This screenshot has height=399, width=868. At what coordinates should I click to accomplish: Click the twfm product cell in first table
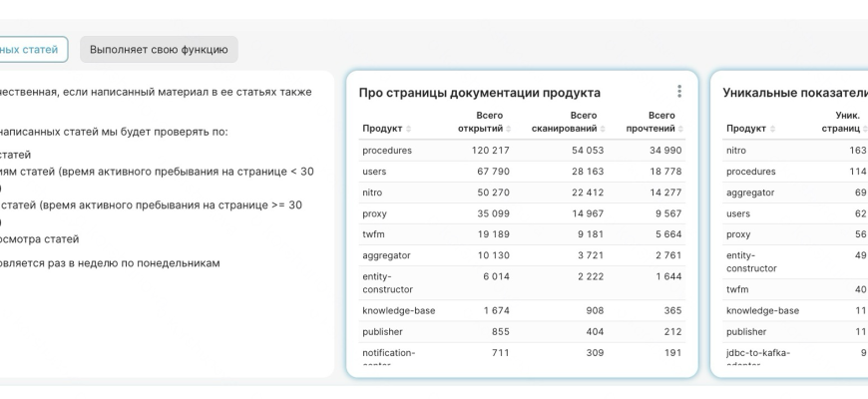click(374, 234)
